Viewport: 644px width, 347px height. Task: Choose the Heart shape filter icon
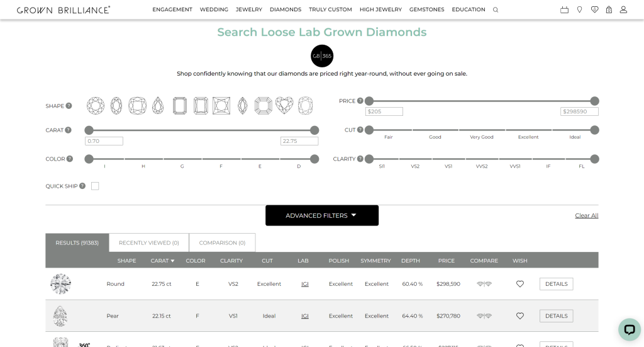tap(284, 106)
